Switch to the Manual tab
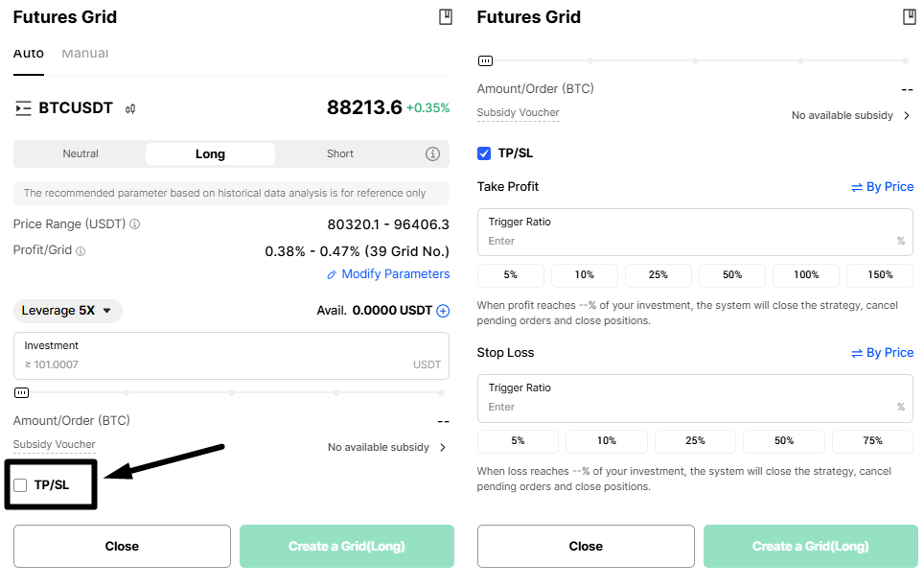 point(84,54)
